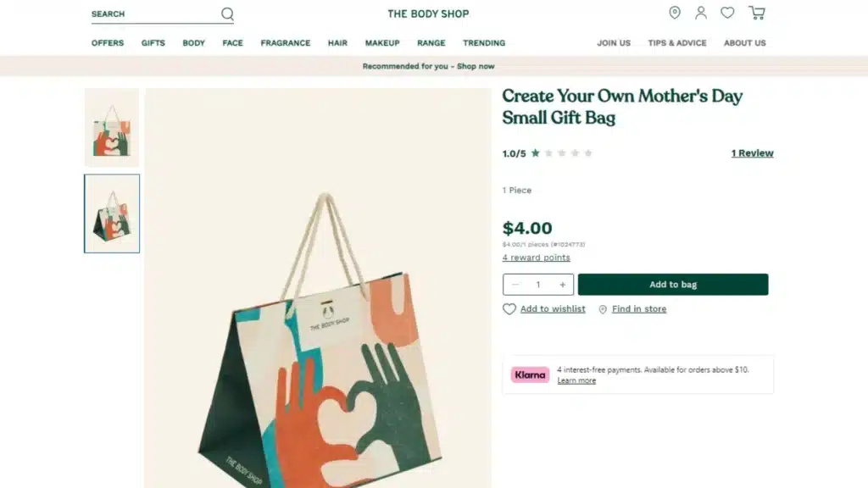Click the heart icon beside Add to wishlist

(509, 308)
